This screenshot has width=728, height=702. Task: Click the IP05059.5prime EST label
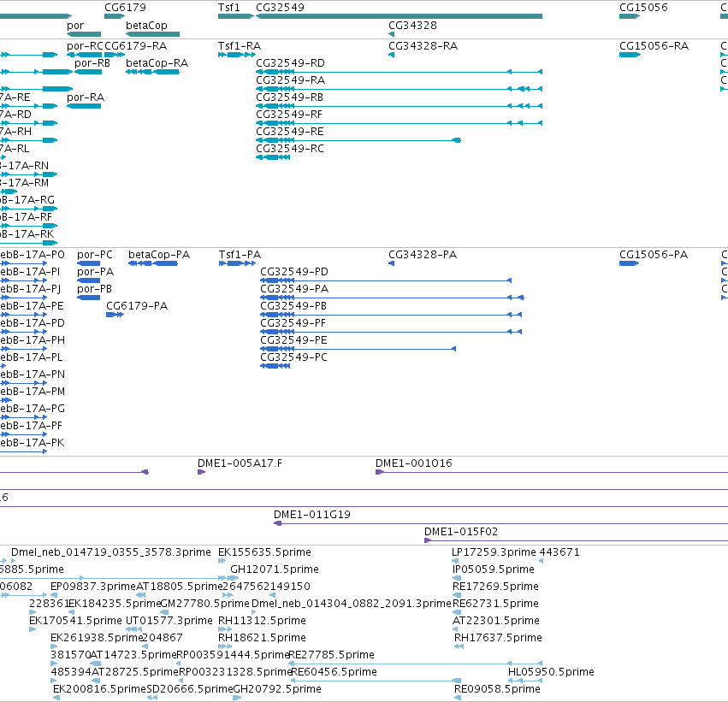[493, 569]
